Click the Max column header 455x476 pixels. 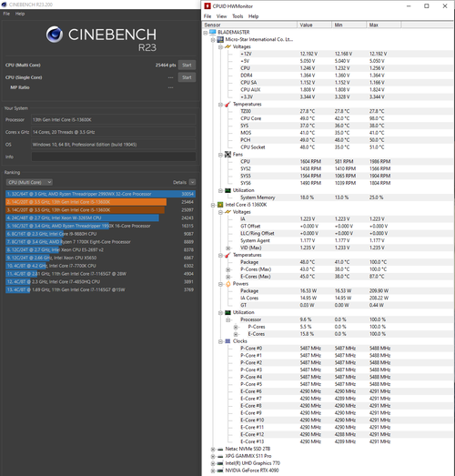pos(384,25)
